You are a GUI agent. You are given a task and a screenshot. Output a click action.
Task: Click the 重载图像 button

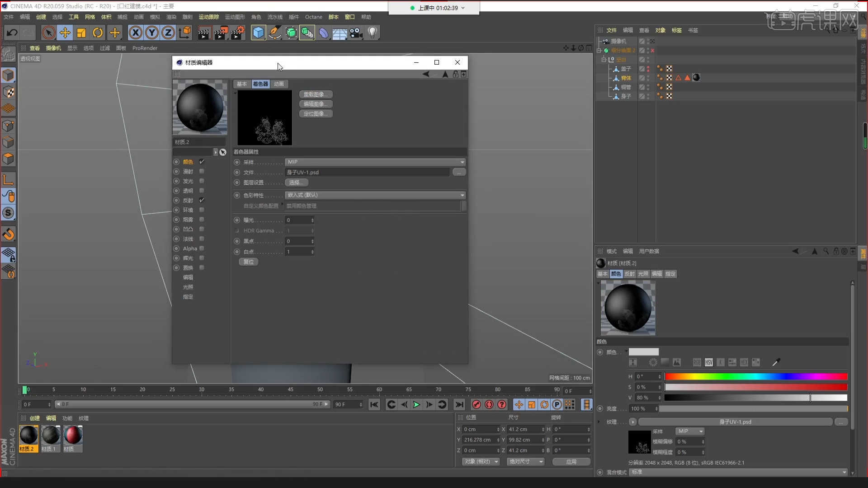pos(316,94)
